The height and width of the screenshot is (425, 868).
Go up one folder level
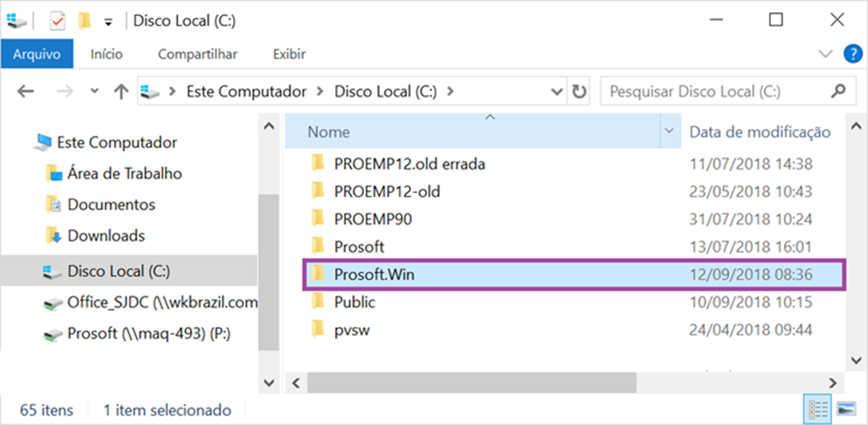pyautogui.click(x=120, y=91)
